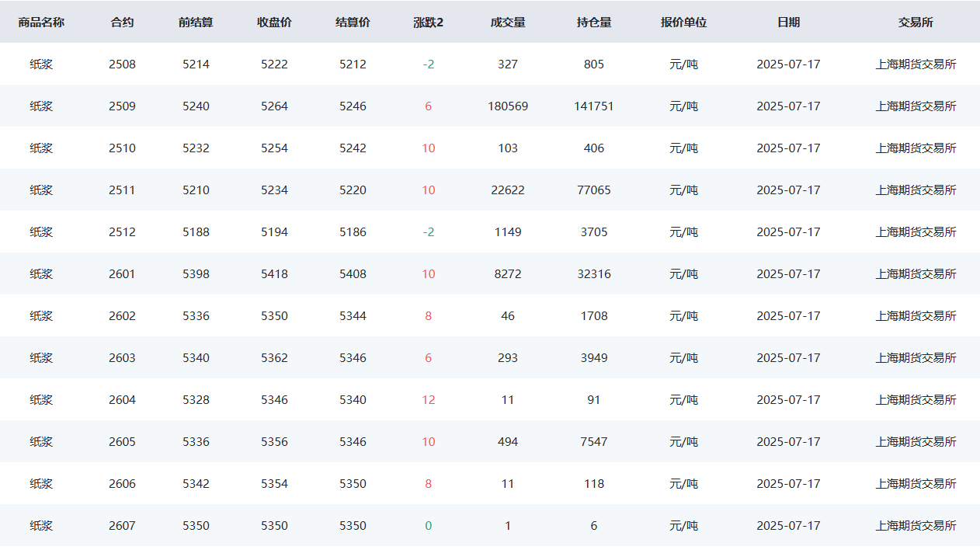Click open interest value 77065
The height and width of the screenshot is (550, 980).
point(594,190)
